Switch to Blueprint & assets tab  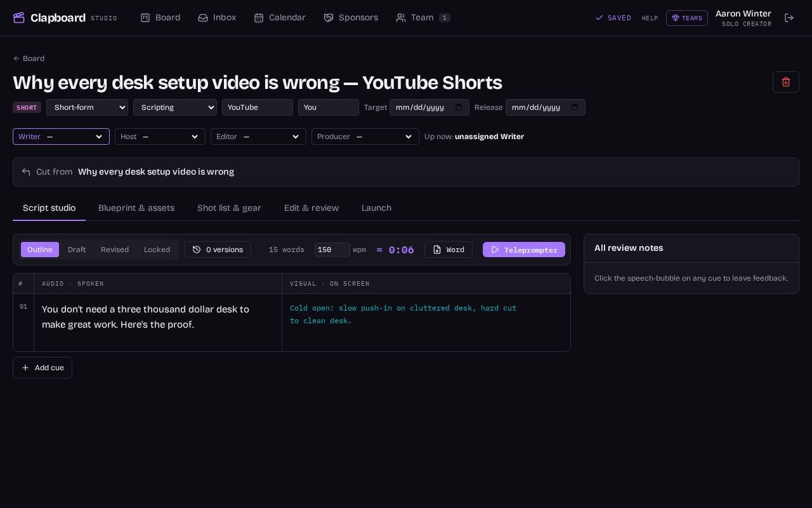[136, 208]
